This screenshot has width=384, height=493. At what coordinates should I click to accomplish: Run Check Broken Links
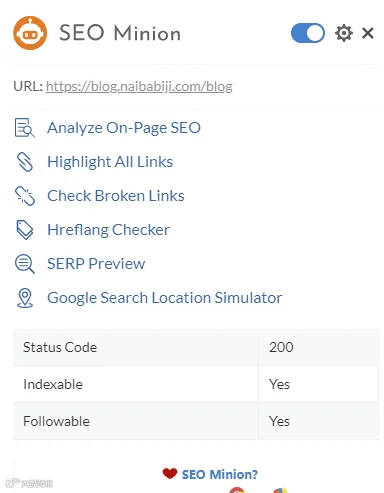click(116, 196)
